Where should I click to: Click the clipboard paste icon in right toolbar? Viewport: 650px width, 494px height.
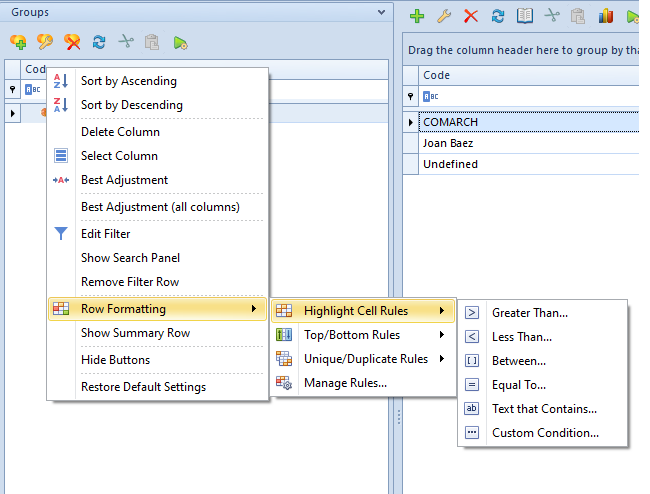[578, 16]
